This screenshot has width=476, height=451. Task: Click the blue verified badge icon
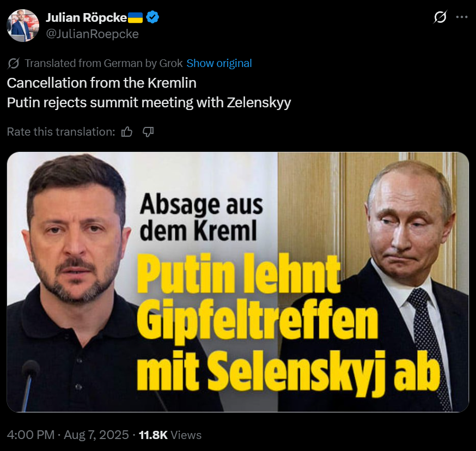(152, 17)
